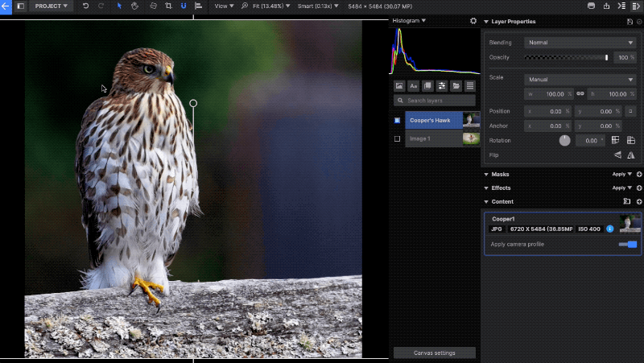Click the Search layers field
This screenshot has width=644, height=363.
point(435,101)
